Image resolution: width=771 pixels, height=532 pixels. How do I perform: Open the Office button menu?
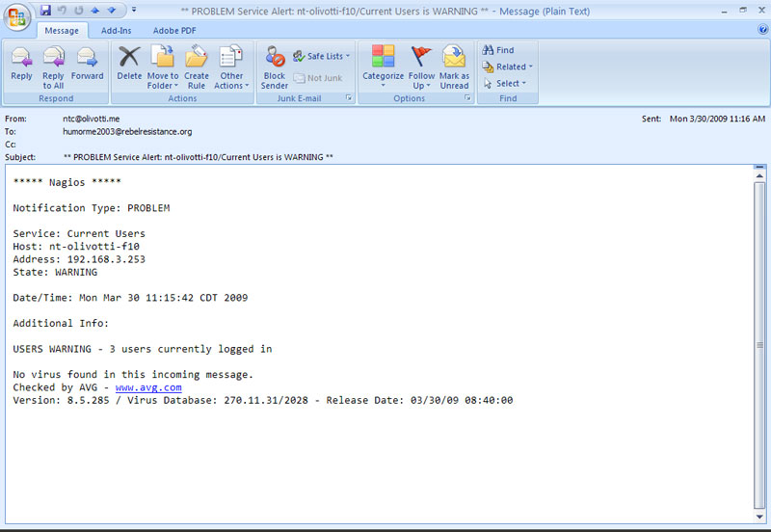tap(17, 17)
